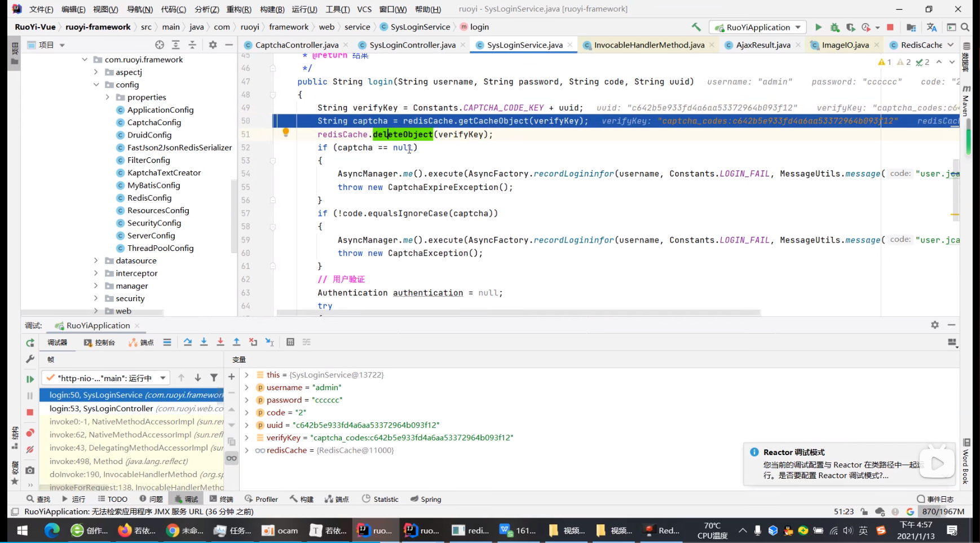Expand the 'this' variable node
Image resolution: width=980 pixels, height=543 pixels.
[246, 374]
